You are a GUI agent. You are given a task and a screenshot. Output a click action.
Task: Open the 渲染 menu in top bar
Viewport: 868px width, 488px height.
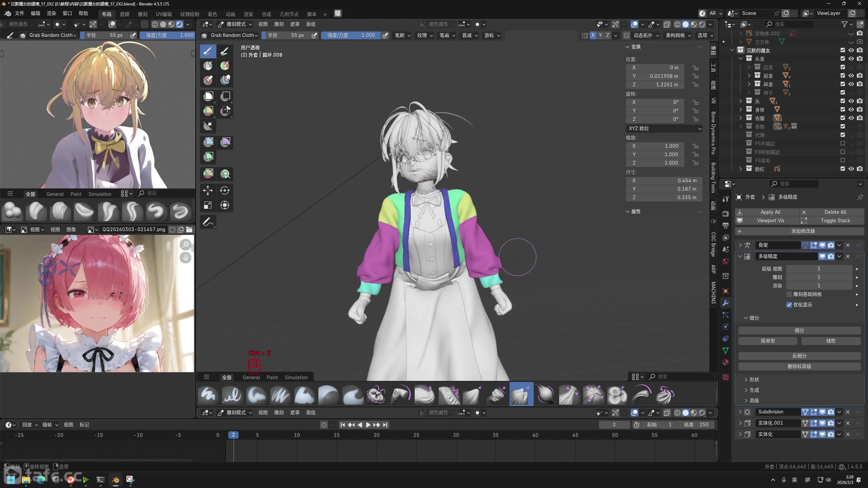pos(51,13)
